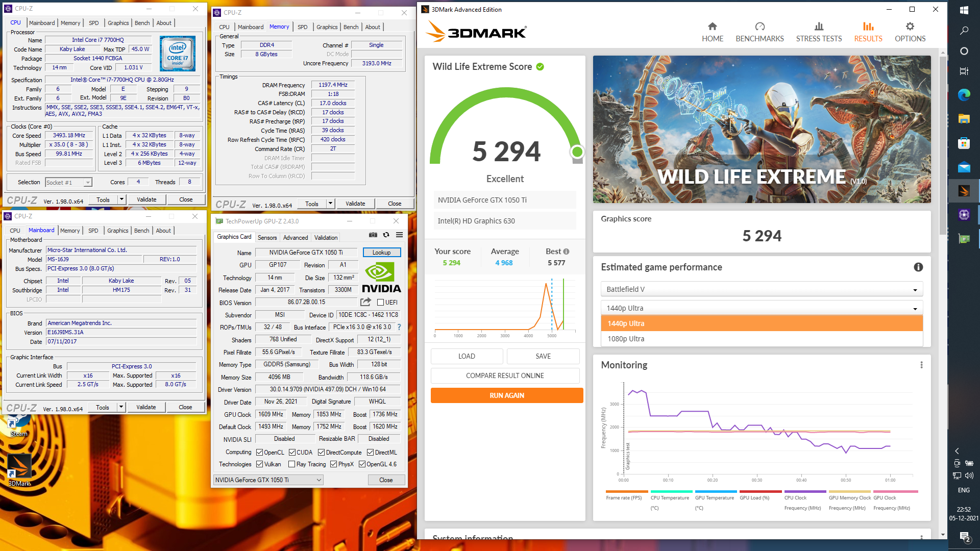Open Estimated game performance info icon
Screen dimensions: 980x551
(x=918, y=267)
